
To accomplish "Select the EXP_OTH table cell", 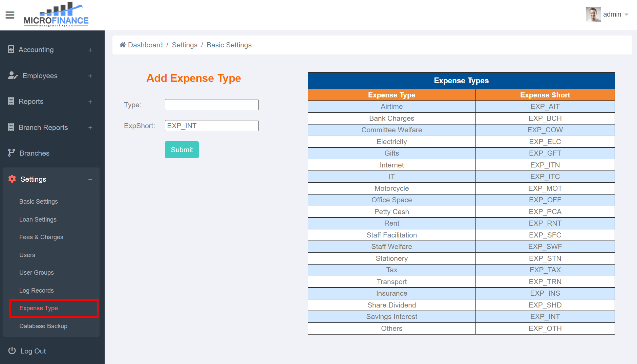I will [x=545, y=328].
